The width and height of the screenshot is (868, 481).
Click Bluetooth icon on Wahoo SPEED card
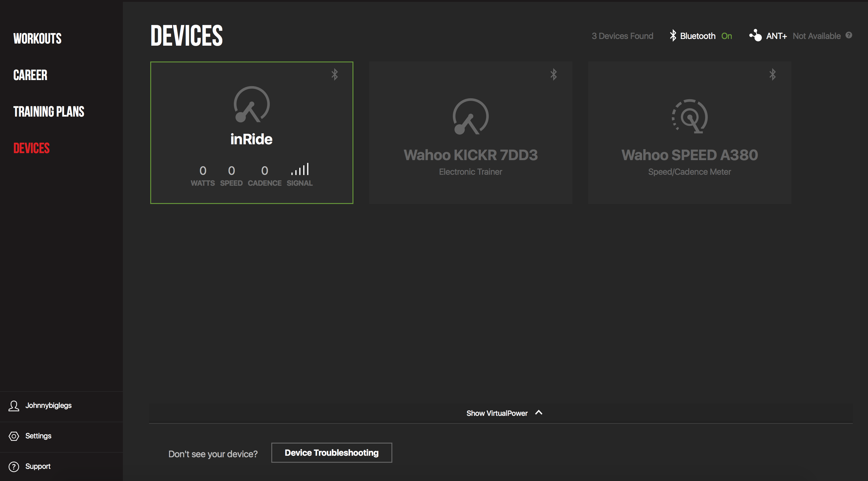click(772, 74)
